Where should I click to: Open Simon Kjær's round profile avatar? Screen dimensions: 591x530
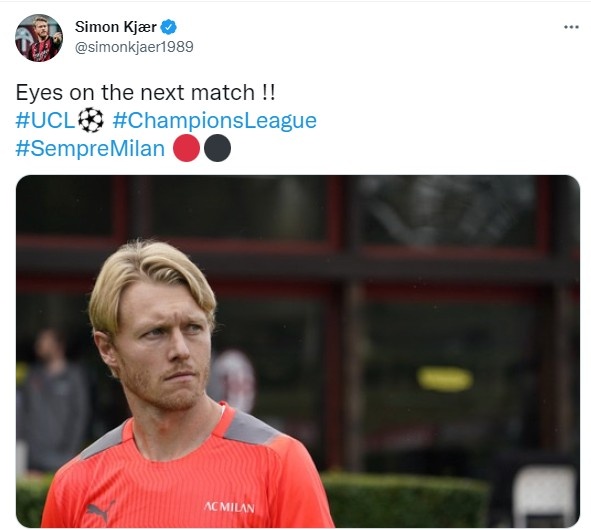tap(39, 38)
